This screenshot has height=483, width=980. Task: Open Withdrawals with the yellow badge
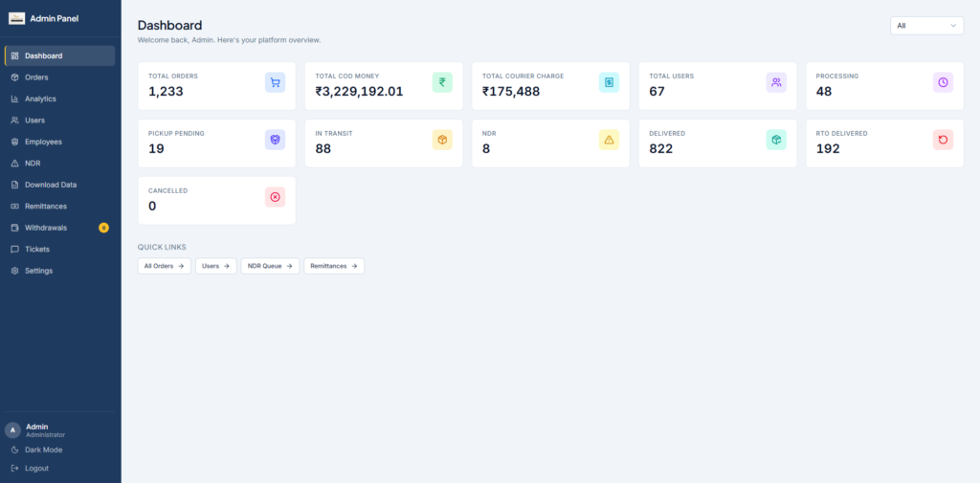coord(60,228)
